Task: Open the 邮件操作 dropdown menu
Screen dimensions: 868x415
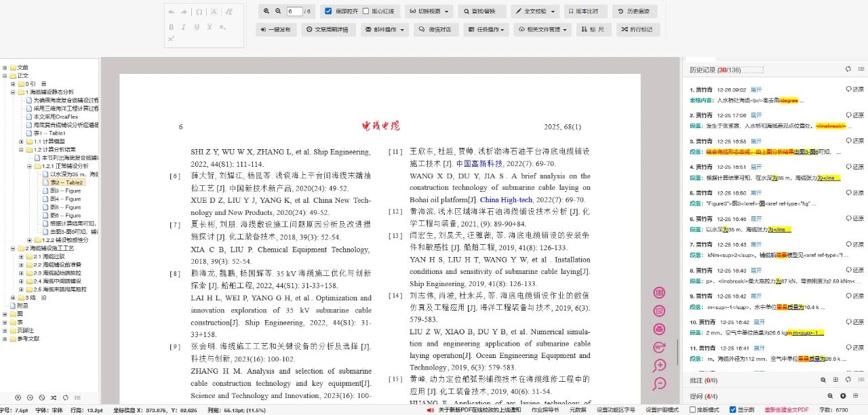Action: [384, 30]
